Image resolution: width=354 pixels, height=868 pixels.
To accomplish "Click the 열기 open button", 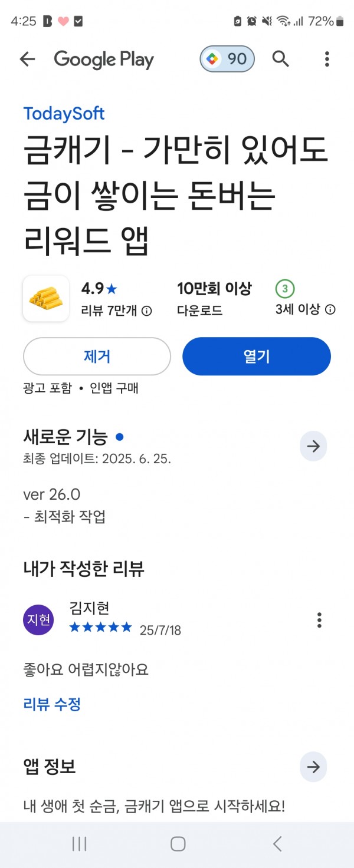I will (x=257, y=357).
